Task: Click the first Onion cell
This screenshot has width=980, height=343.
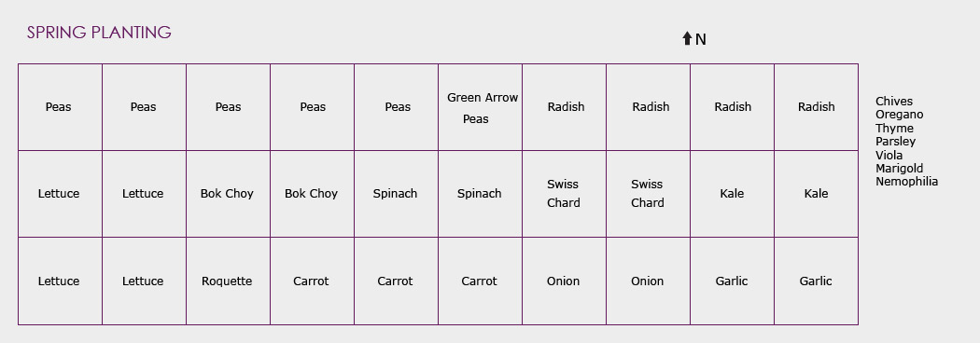Action: pyautogui.click(x=565, y=281)
